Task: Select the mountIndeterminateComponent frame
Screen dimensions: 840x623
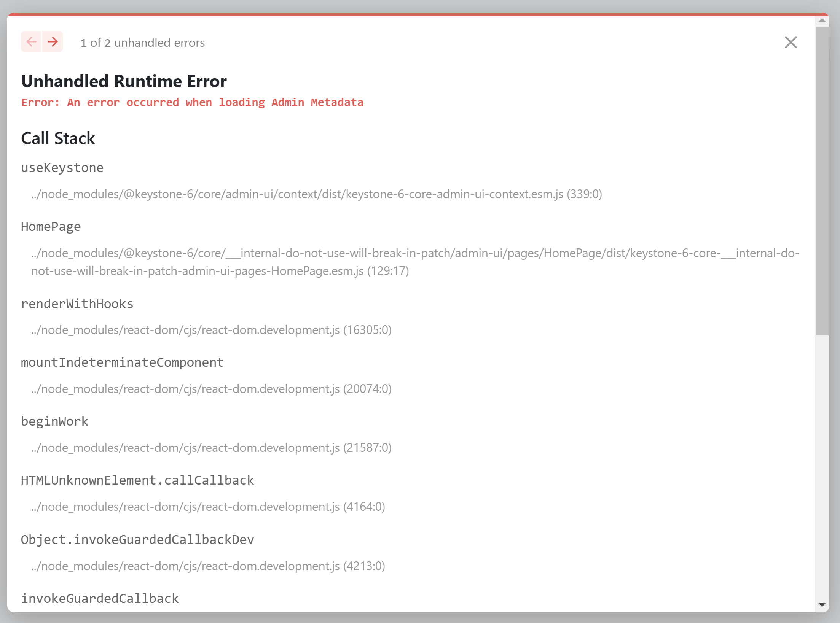Action: [x=122, y=362]
